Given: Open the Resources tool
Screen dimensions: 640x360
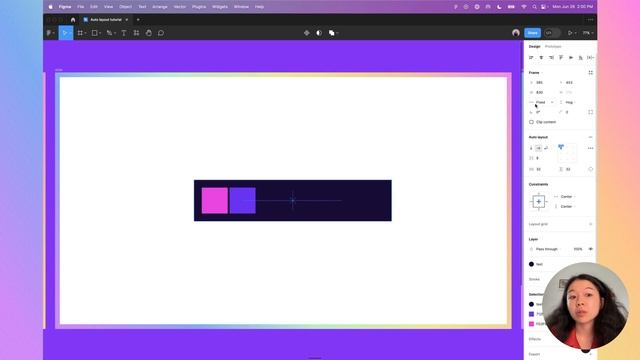Looking at the screenshot, I should pyautogui.click(x=136, y=33).
